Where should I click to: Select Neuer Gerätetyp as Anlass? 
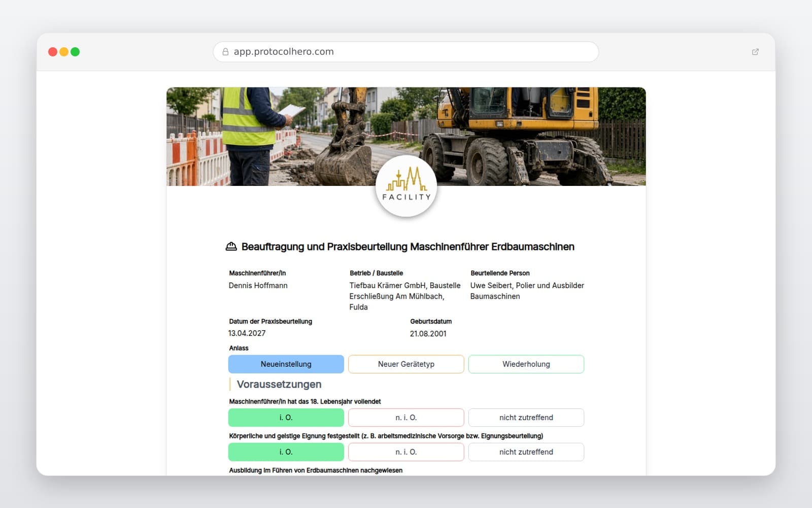point(406,364)
